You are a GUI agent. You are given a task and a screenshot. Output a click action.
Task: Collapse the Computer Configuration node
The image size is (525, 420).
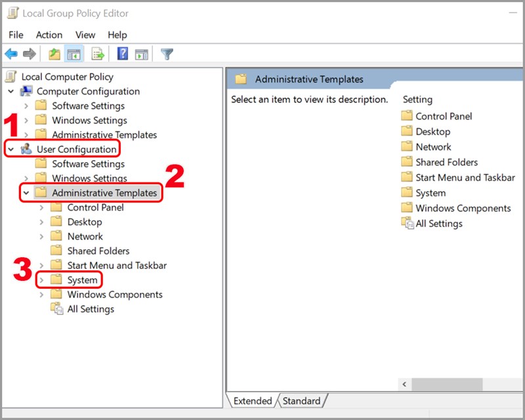[11, 92]
